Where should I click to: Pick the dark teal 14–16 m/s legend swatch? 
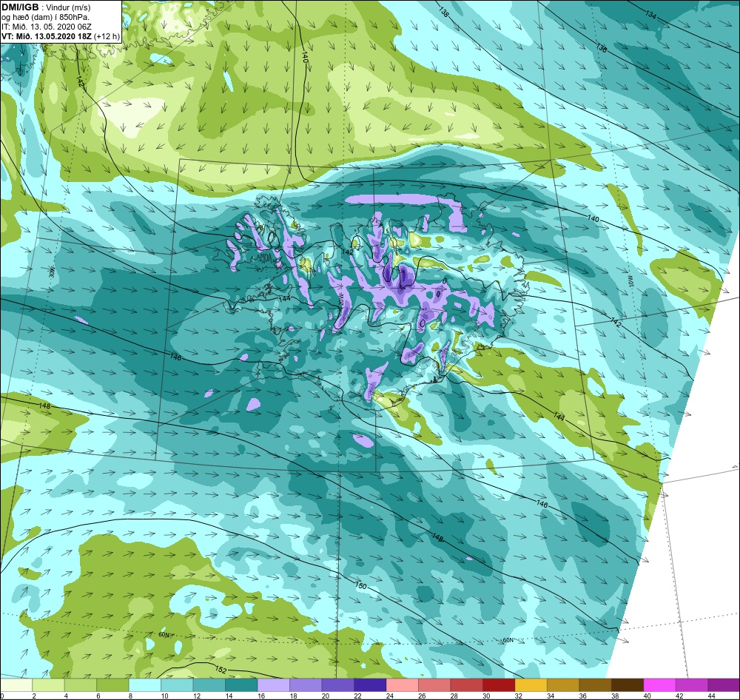click(242, 685)
